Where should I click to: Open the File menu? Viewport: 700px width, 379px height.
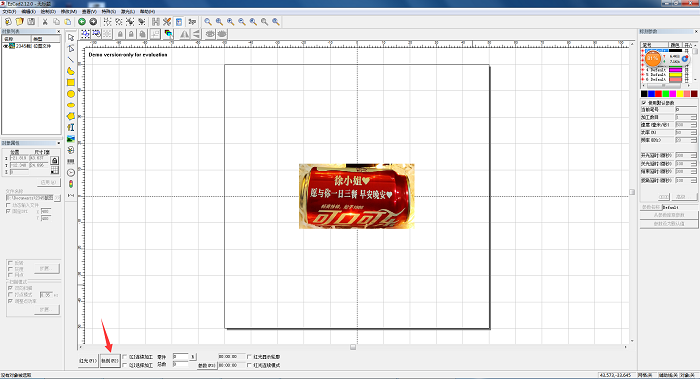(x=9, y=12)
